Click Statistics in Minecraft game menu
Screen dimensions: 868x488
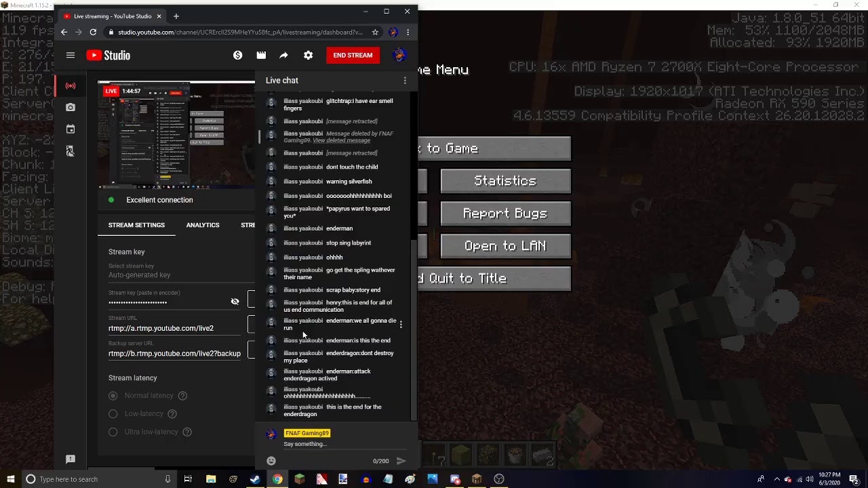pyautogui.click(x=505, y=181)
